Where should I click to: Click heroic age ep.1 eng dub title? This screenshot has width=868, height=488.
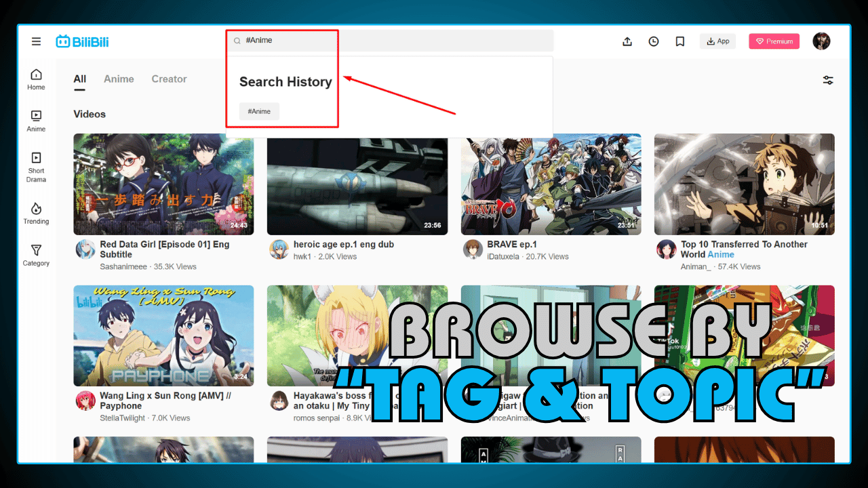click(344, 245)
